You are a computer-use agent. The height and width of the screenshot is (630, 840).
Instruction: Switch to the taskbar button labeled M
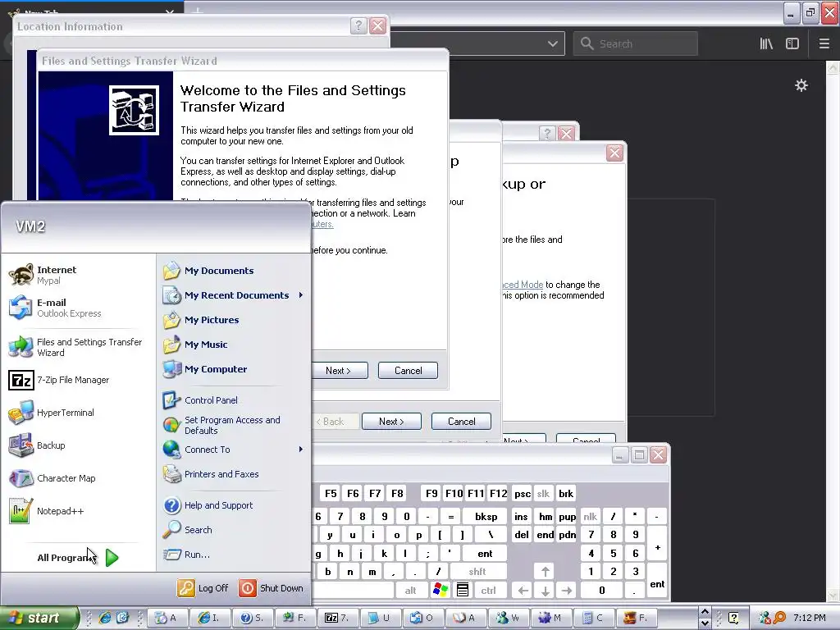click(552, 618)
